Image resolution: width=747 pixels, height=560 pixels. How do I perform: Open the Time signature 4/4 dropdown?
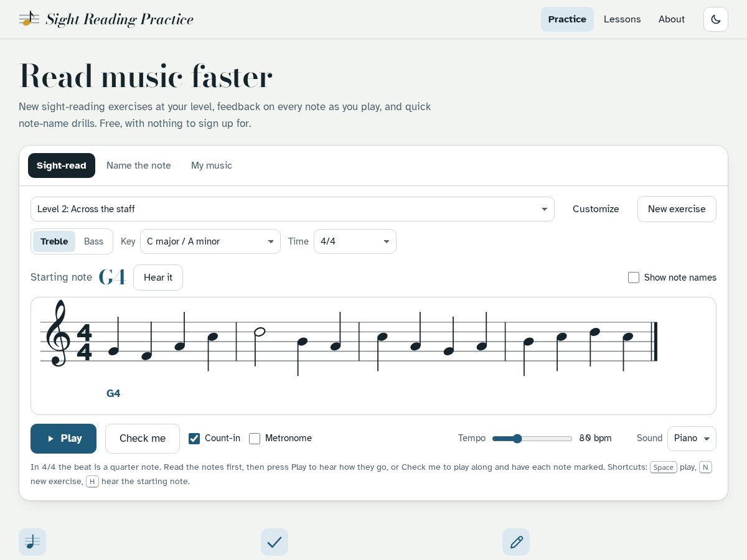coord(355,241)
